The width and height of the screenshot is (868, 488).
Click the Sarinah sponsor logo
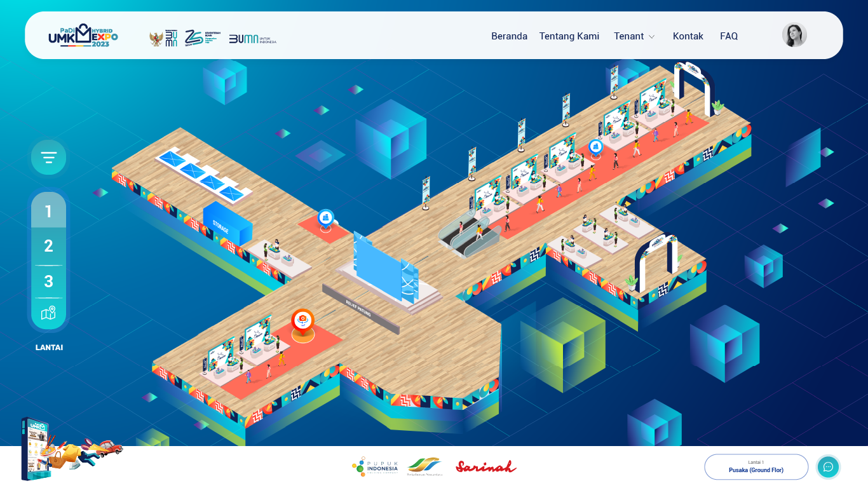click(485, 467)
